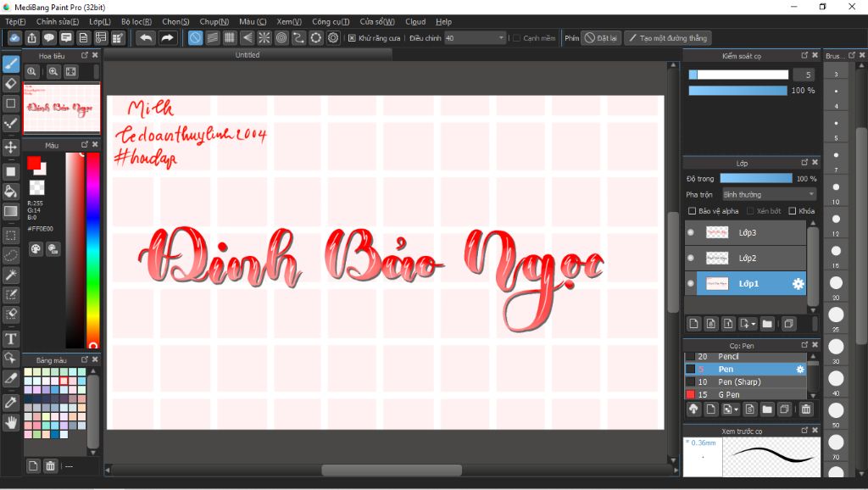This screenshot has width=868, height=490.
Task: Select the Brush tool in left toolbar
Action: pos(11,64)
